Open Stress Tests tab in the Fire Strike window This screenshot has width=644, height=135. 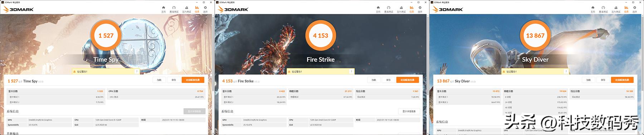click(401, 9)
